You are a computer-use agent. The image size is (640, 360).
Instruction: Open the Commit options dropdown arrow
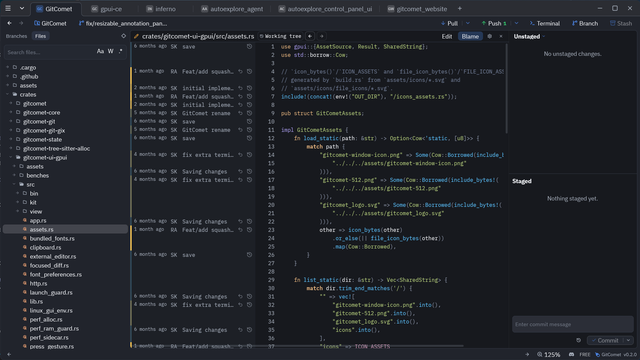click(x=629, y=340)
